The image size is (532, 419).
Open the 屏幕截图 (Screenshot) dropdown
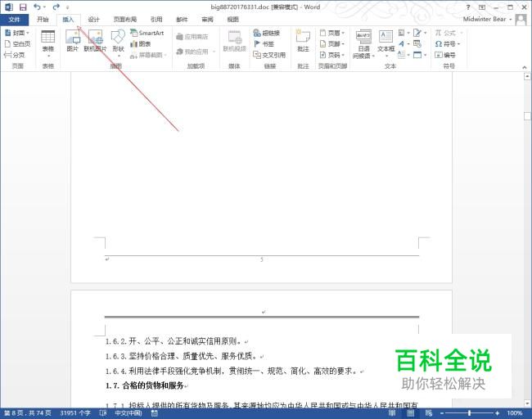tap(148, 55)
